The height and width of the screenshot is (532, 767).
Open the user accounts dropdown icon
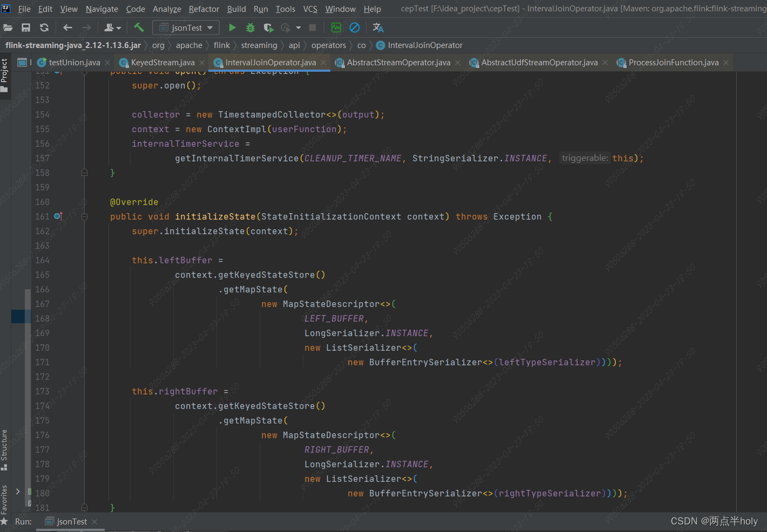click(x=112, y=28)
